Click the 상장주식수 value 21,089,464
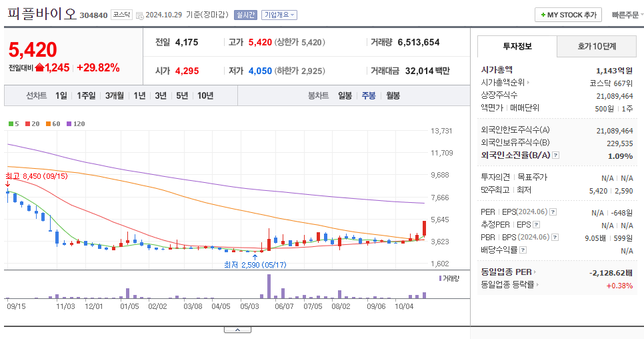 (615, 96)
